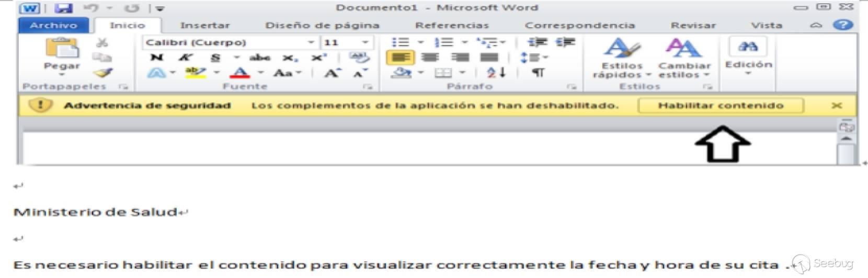Image resolution: width=868 pixels, height=278 pixels.
Task: Click the Decrease Indent icon
Action: pyautogui.click(x=536, y=42)
